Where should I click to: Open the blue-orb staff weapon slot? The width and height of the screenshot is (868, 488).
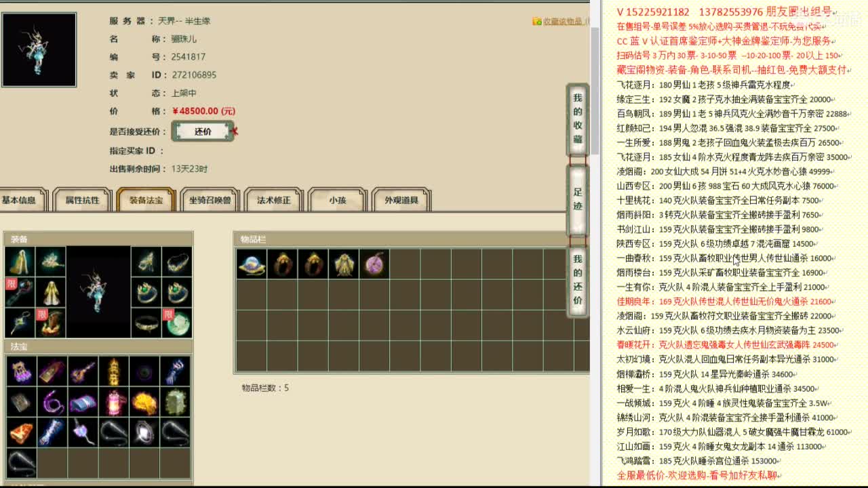click(x=20, y=292)
